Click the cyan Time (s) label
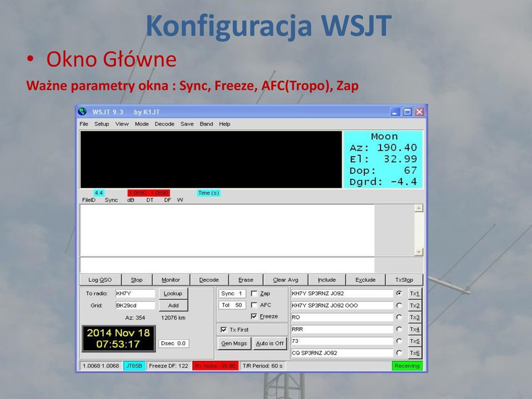Screen dimensions: 532x399 [209, 193]
